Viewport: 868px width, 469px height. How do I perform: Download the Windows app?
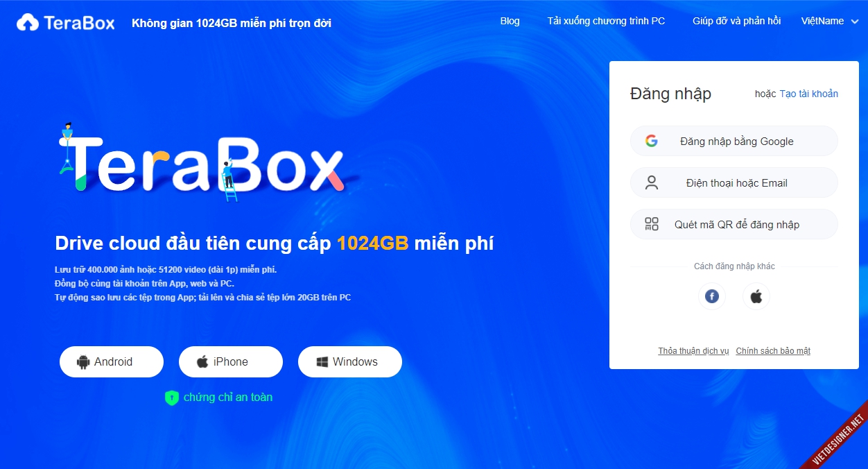click(350, 361)
